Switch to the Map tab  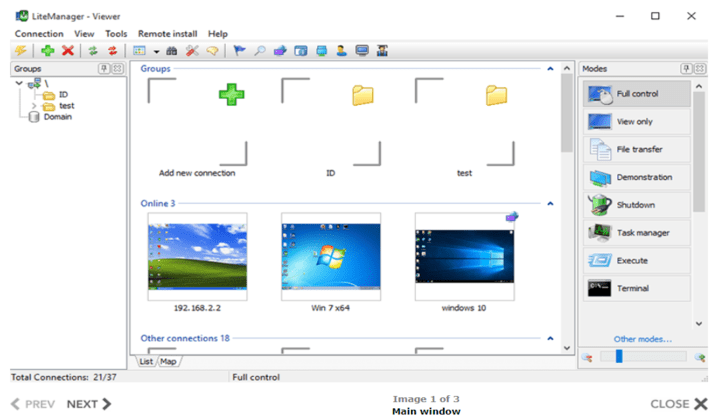pos(168,362)
